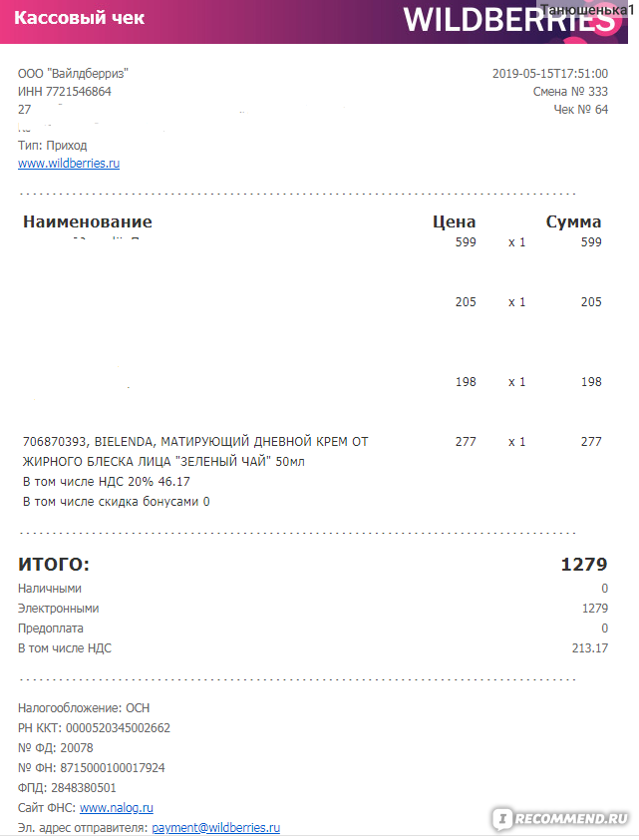
Task: Click the receipt date 2019-05-15T17:51:00
Action: point(550,74)
